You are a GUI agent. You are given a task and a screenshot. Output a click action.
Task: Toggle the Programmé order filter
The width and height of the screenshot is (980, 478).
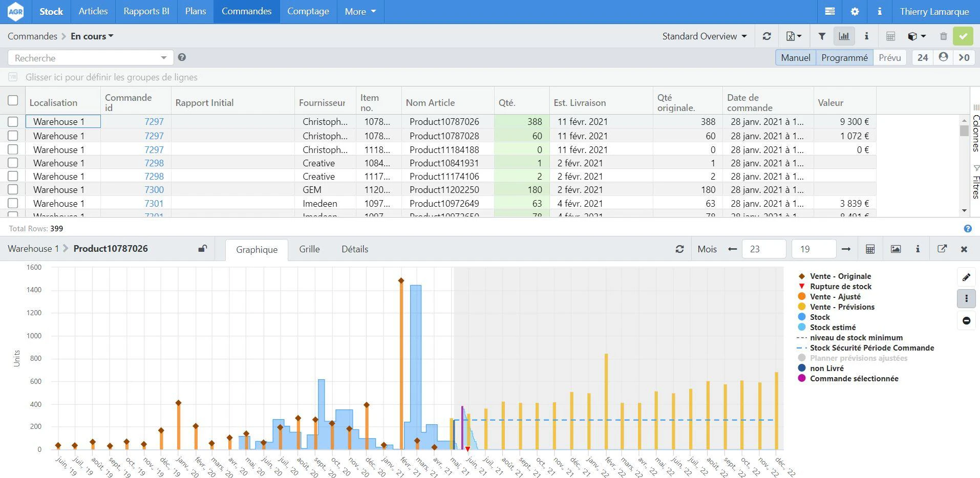click(844, 58)
